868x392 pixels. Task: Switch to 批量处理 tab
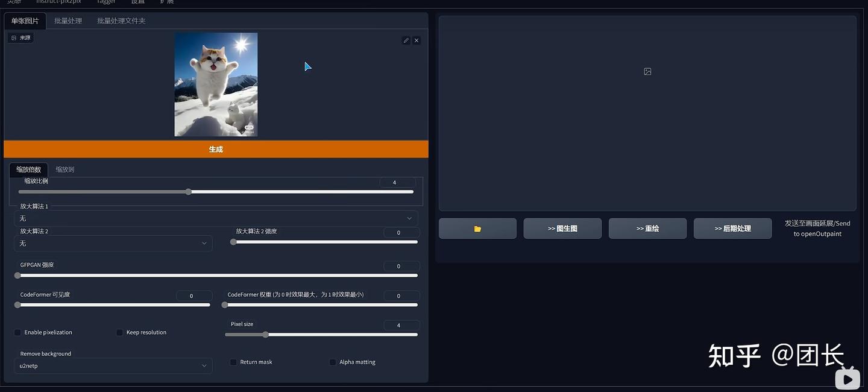coord(68,21)
